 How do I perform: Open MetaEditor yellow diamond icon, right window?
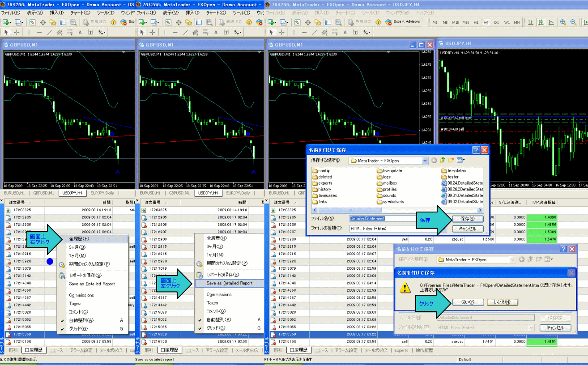[378, 22]
